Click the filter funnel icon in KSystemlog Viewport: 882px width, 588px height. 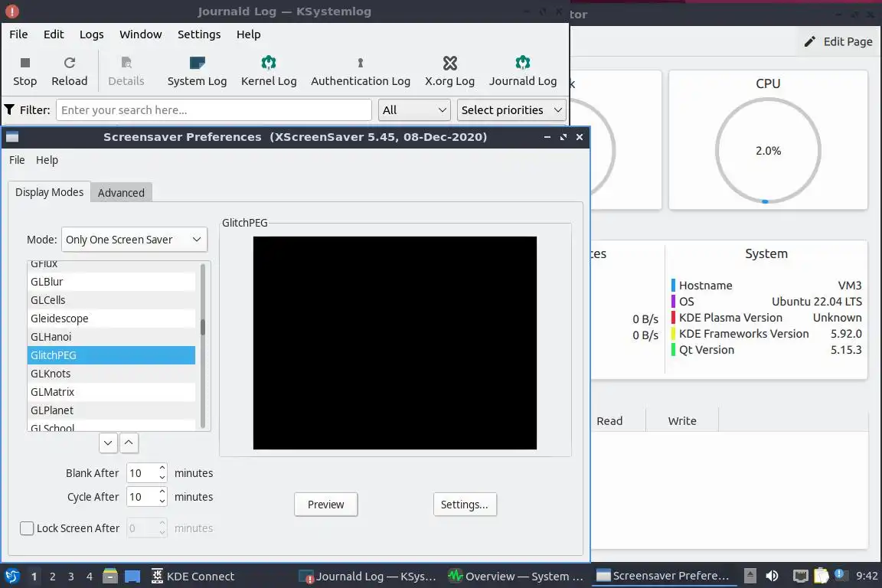click(x=9, y=109)
